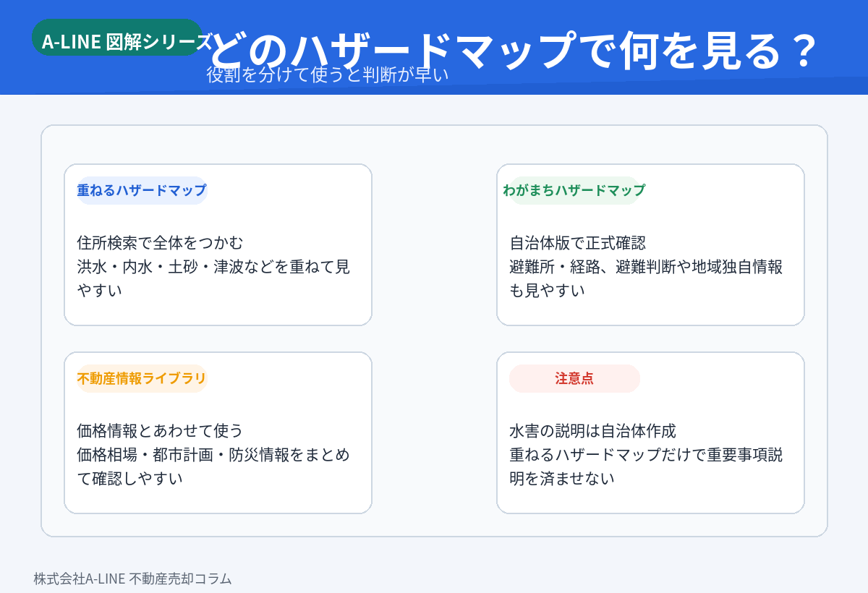Click the title どのハザードマップで何を見る？
The width and height of the screenshot is (868, 593).
coord(515,49)
